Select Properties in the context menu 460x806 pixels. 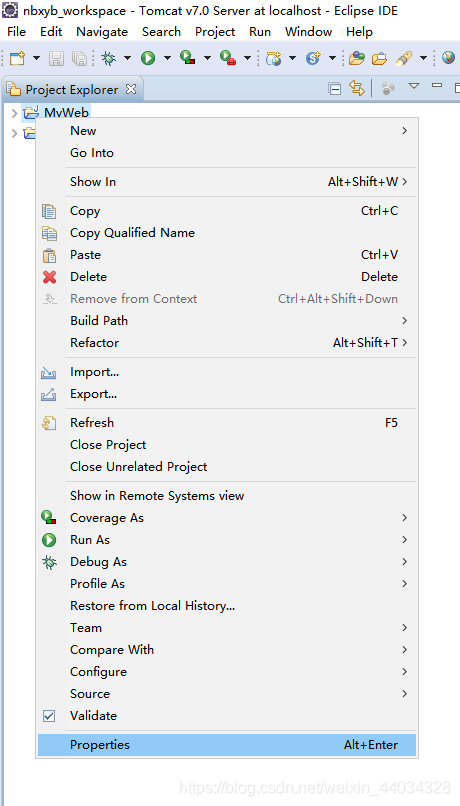[x=227, y=745]
